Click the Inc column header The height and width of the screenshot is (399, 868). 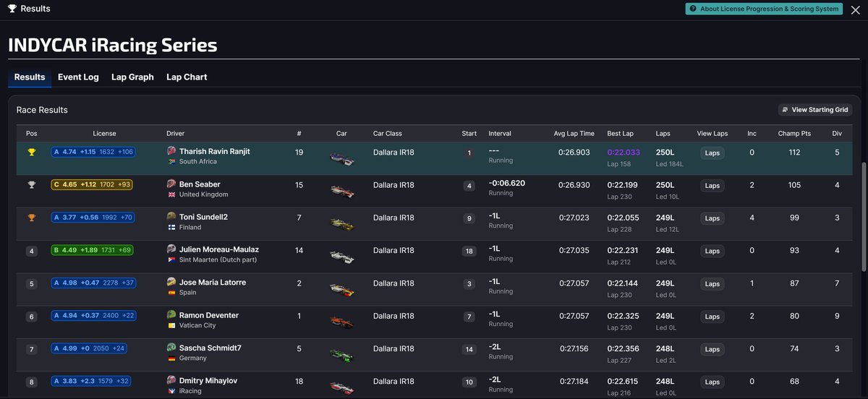tap(752, 134)
